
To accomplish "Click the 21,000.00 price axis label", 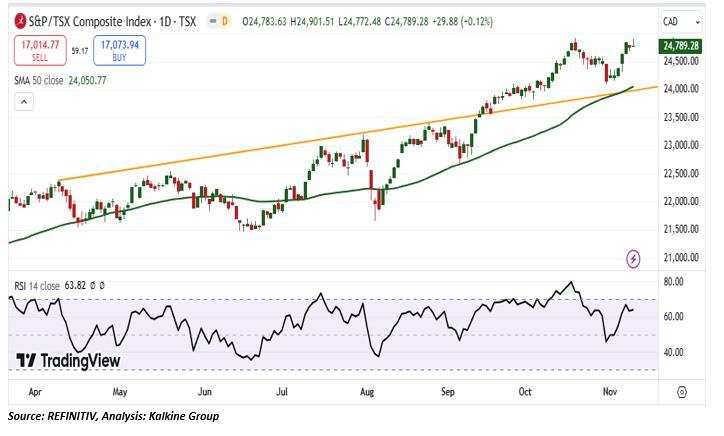I will 681,257.
